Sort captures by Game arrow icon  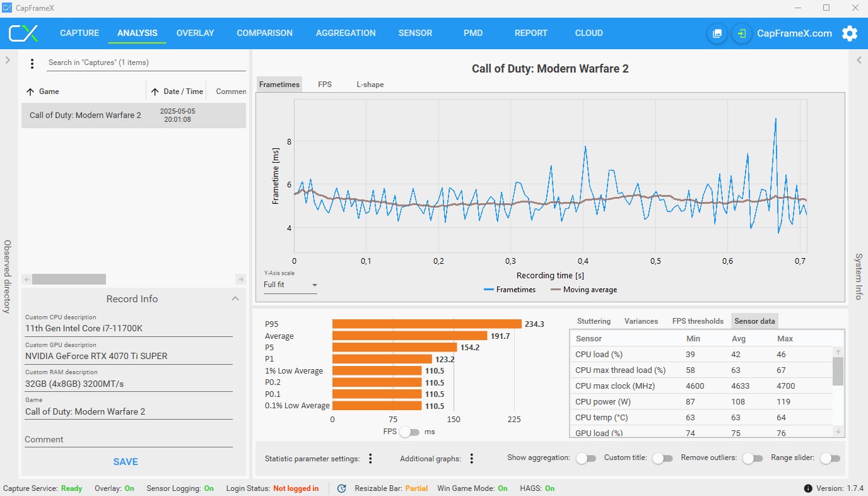[30, 92]
